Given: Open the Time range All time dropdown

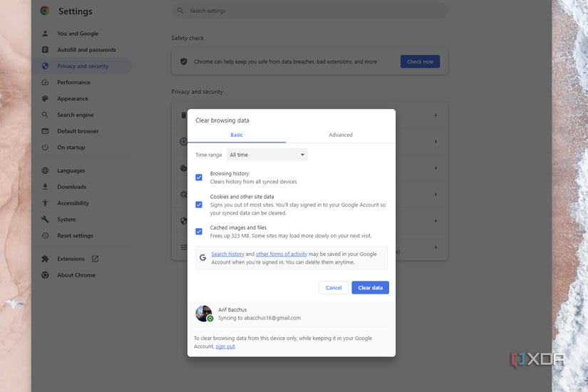Looking at the screenshot, I should [267, 155].
